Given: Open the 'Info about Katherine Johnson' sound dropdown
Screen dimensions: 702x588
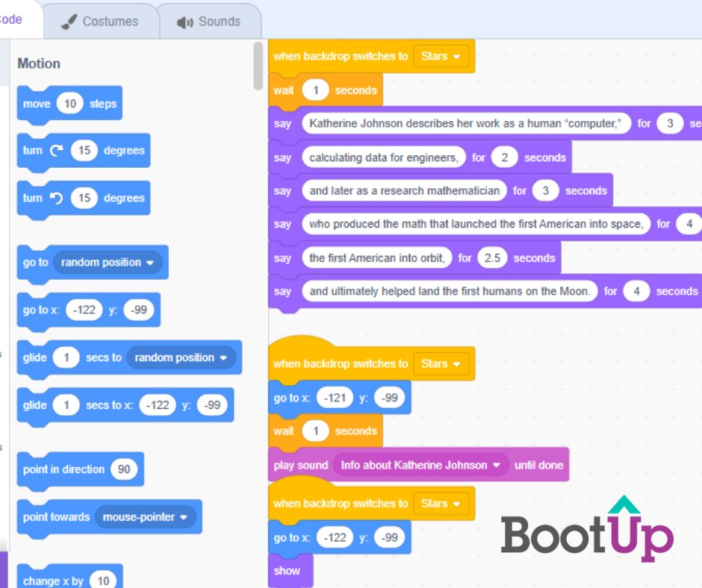Looking at the screenshot, I should 421,466.
